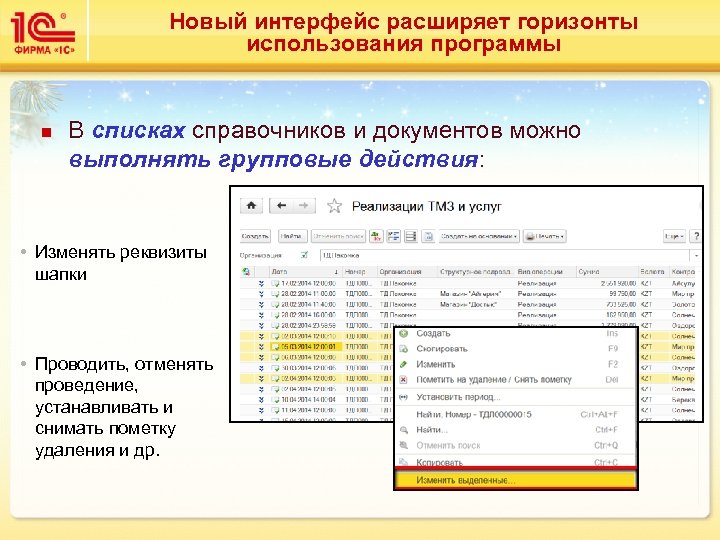Select the row dated 28.02.2014 16:00:00
720x540 pixels.
click(469, 315)
